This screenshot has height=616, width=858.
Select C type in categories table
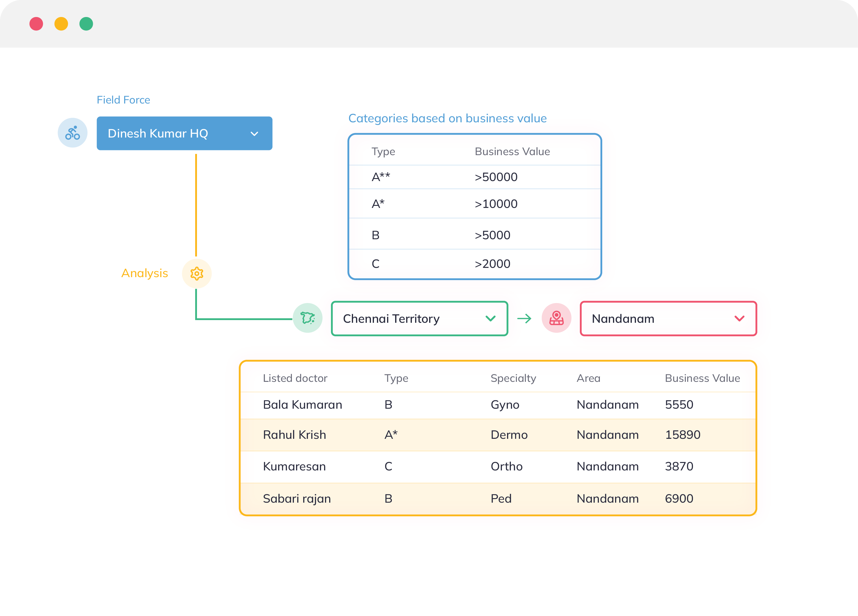[x=376, y=264]
